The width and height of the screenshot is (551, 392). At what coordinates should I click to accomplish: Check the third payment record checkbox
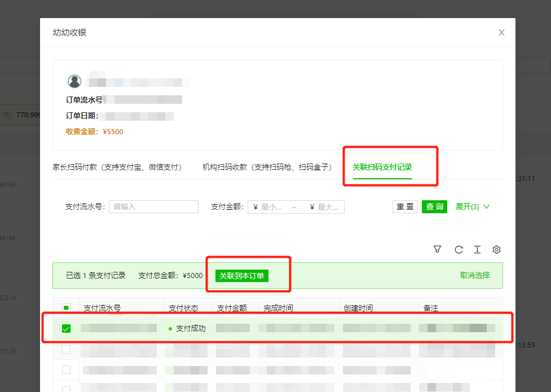click(66, 370)
